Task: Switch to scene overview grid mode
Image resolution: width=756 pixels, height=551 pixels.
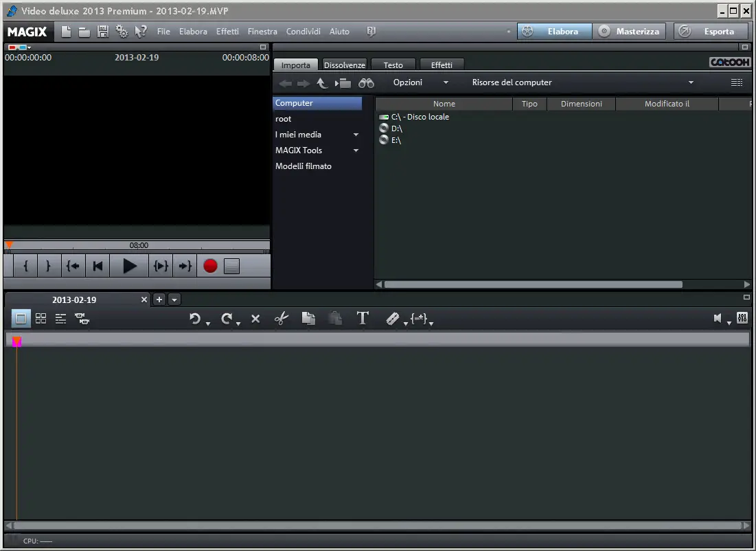Action: click(x=41, y=319)
